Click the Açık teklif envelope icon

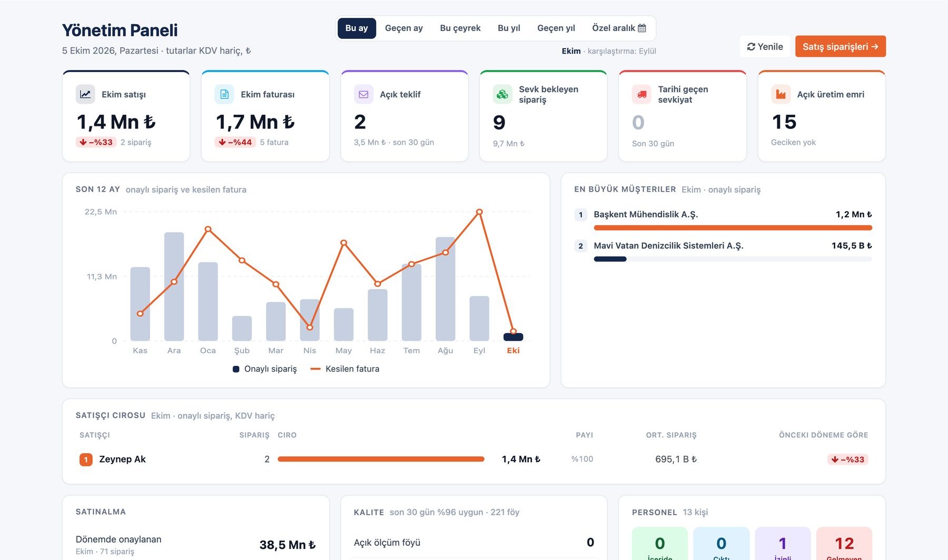[x=363, y=94]
